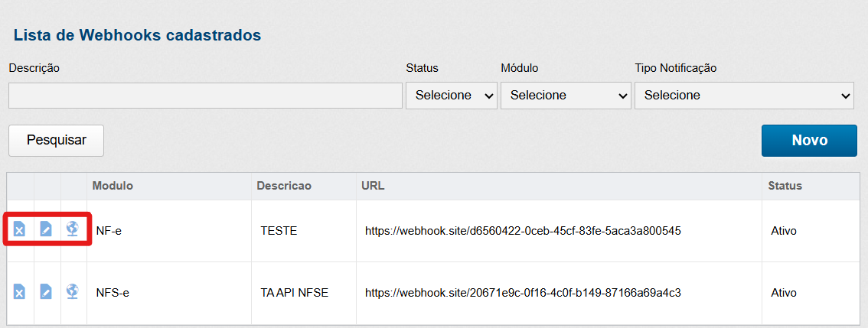Expand the Módulo filter dropdown

pyautogui.click(x=565, y=96)
